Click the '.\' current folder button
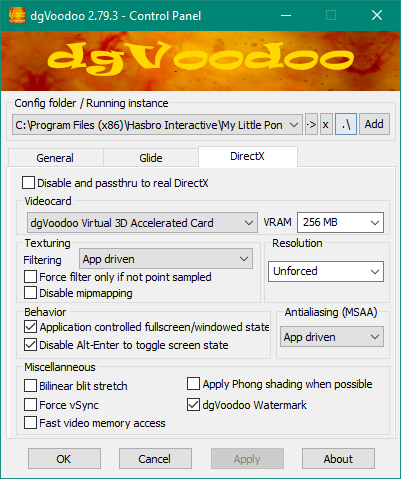This screenshot has width=401, height=479. (346, 125)
